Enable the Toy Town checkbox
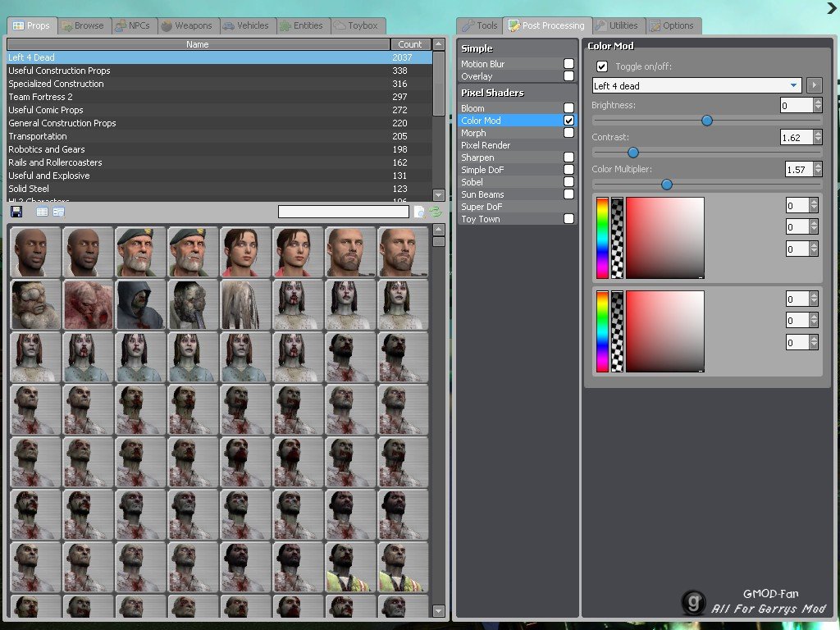 click(x=569, y=219)
